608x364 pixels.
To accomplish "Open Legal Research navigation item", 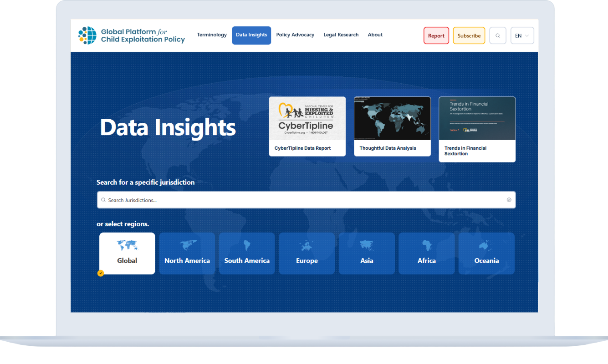I will coord(341,35).
